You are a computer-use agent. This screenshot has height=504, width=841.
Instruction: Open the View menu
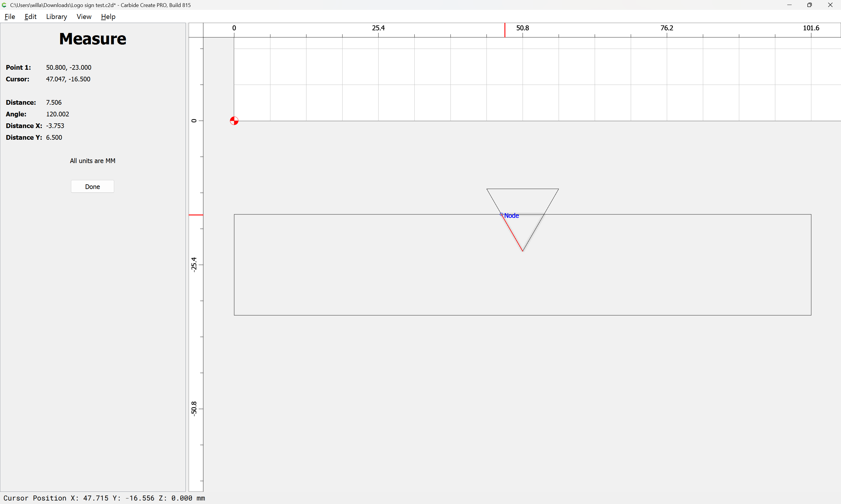click(84, 17)
